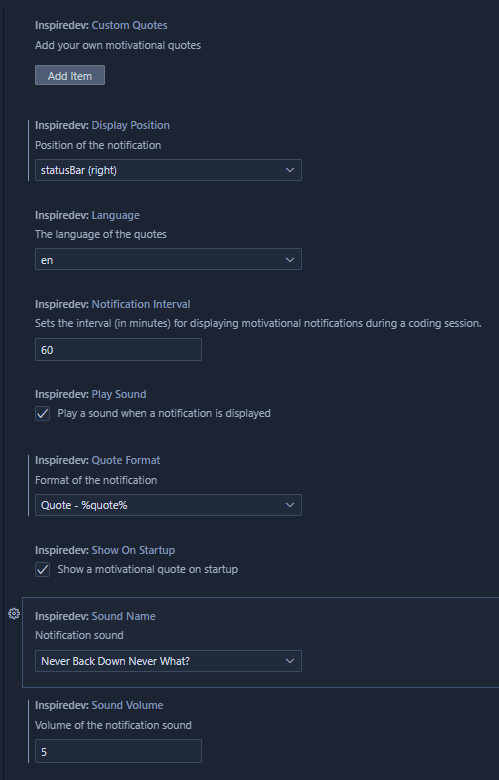Click the Sound Volume field showing 5
The image size is (499, 780).
click(x=118, y=751)
